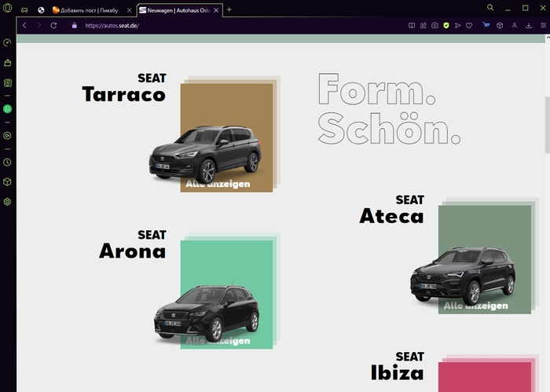
Task: Close the Neuwagen Autohaus tab
Action: (216, 10)
